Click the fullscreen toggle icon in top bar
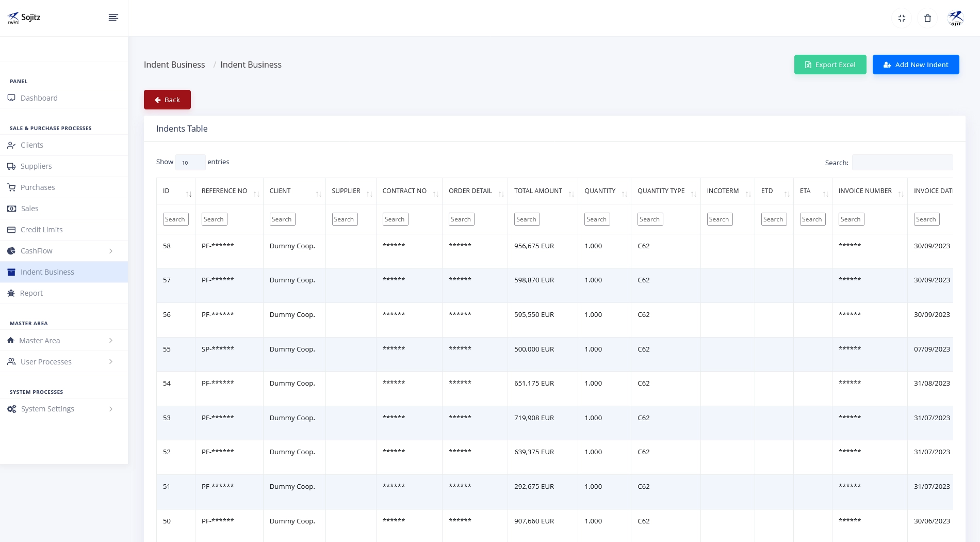The height and width of the screenshot is (542, 980). [902, 18]
